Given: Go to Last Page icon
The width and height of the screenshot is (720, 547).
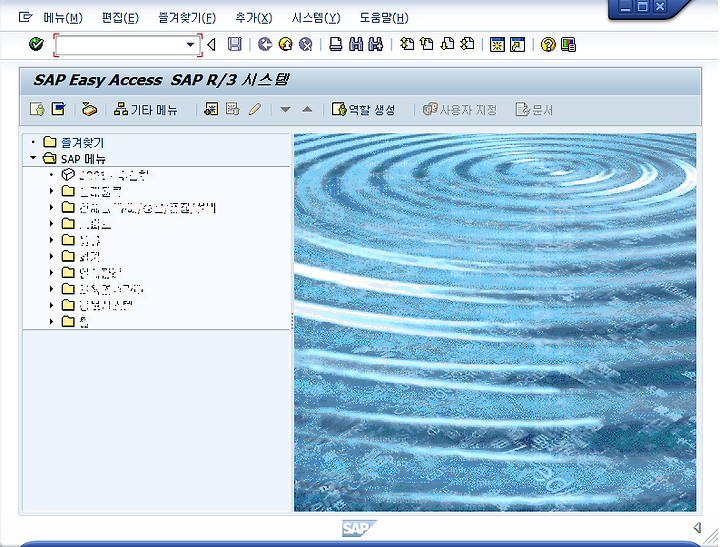Looking at the screenshot, I should pyautogui.click(x=467, y=45).
